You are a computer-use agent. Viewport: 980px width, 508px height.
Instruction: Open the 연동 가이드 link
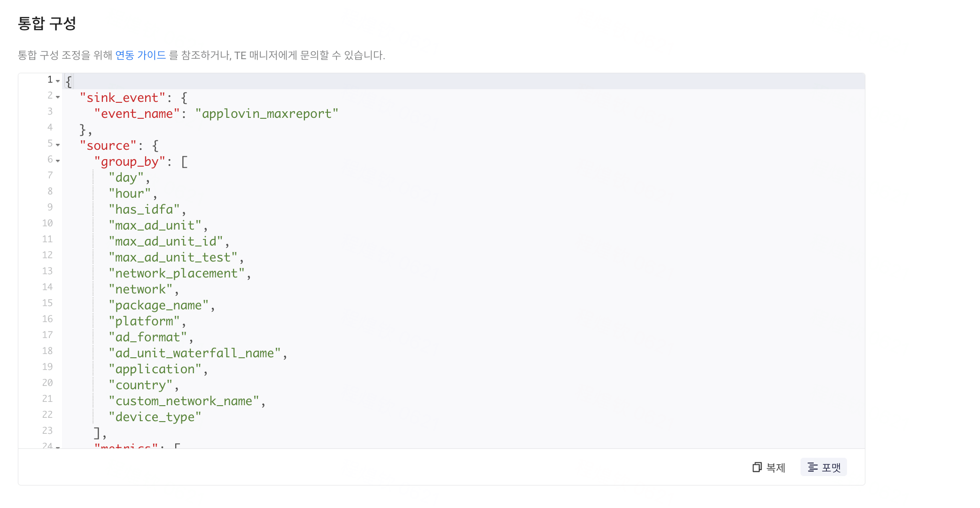pos(140,55)
